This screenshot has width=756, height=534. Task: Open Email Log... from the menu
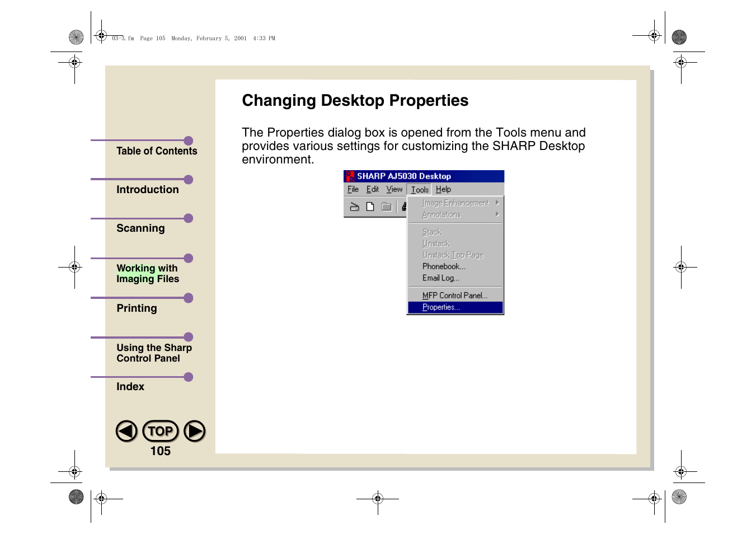pyautogui.click(x=455, y=278)
